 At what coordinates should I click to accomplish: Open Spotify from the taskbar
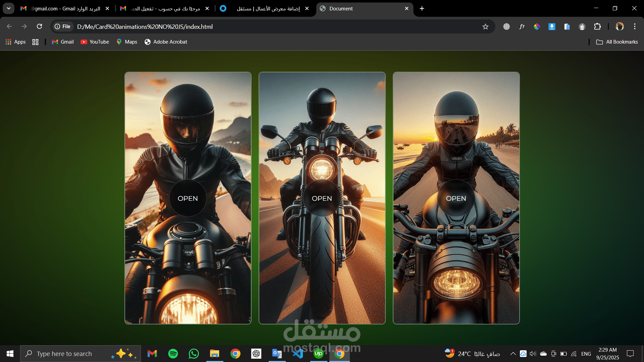point(173,353)
